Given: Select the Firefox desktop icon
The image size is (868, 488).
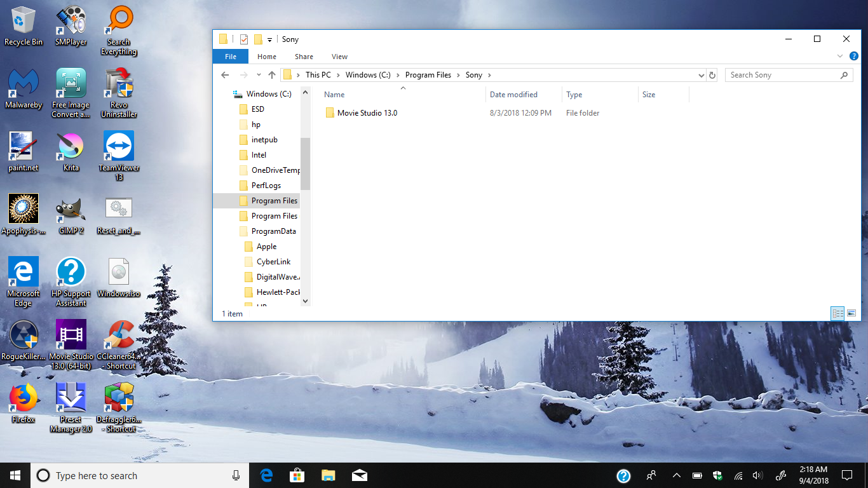Looking at the screenshot, I should [24, 403].
